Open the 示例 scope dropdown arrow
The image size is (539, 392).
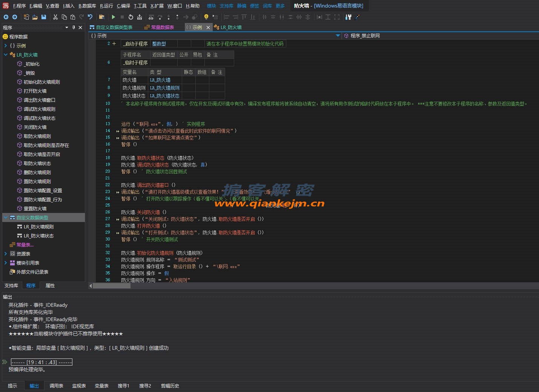338,36
